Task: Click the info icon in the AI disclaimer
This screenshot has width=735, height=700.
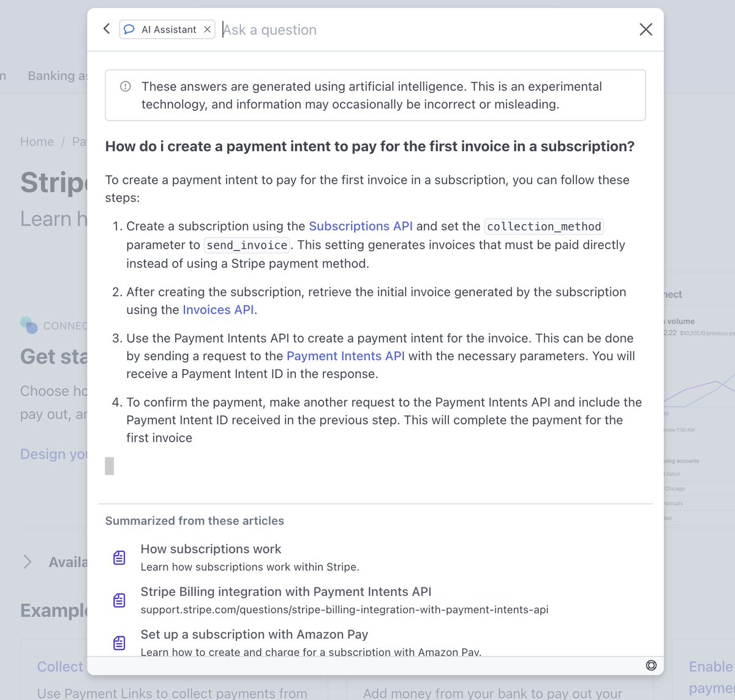Action: tap(126, 86)
